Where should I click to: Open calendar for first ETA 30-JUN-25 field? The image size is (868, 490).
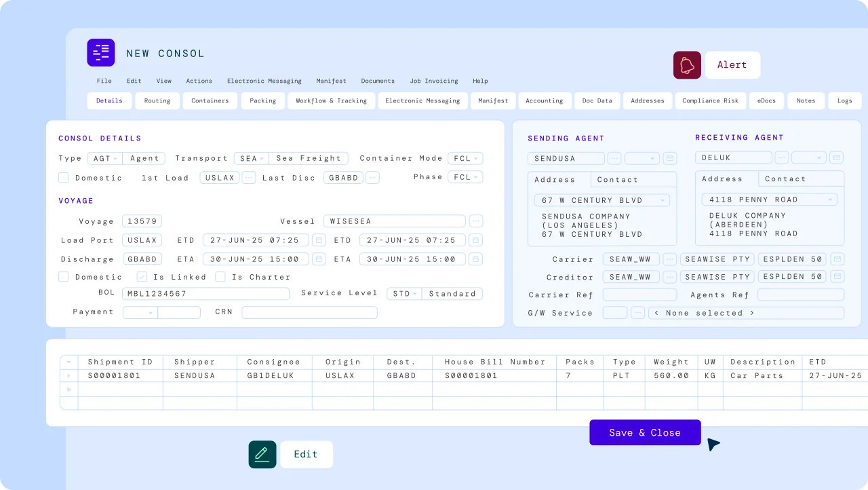tap(319, 259)
